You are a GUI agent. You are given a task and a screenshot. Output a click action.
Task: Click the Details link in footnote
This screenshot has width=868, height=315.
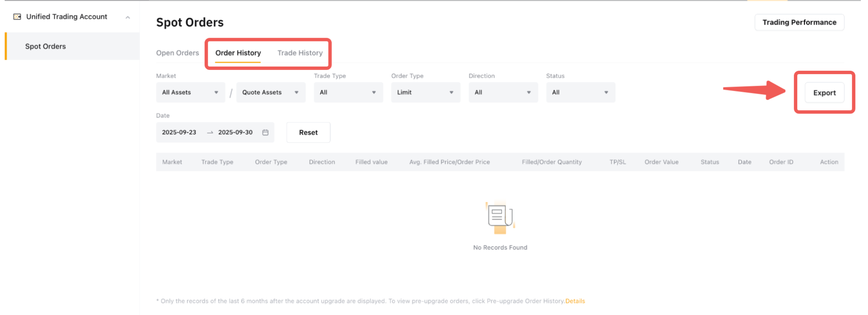[575, 301]
